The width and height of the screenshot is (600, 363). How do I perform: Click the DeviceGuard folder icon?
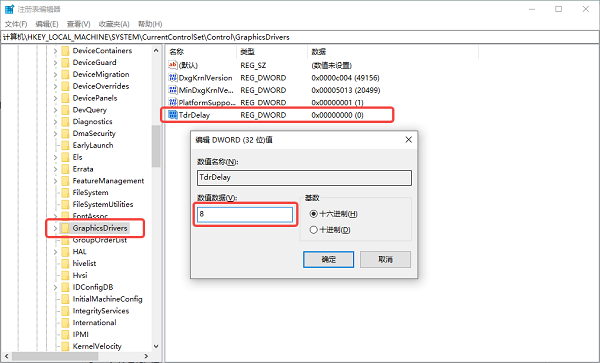tap(65, 62)
